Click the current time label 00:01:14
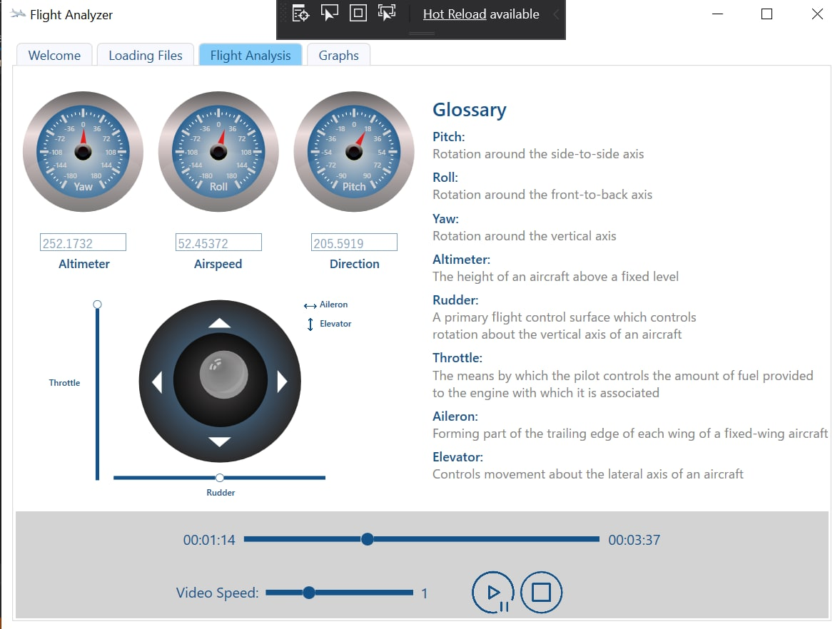The width and height of the screenshot is (840, 629). [x=209, y=540]
